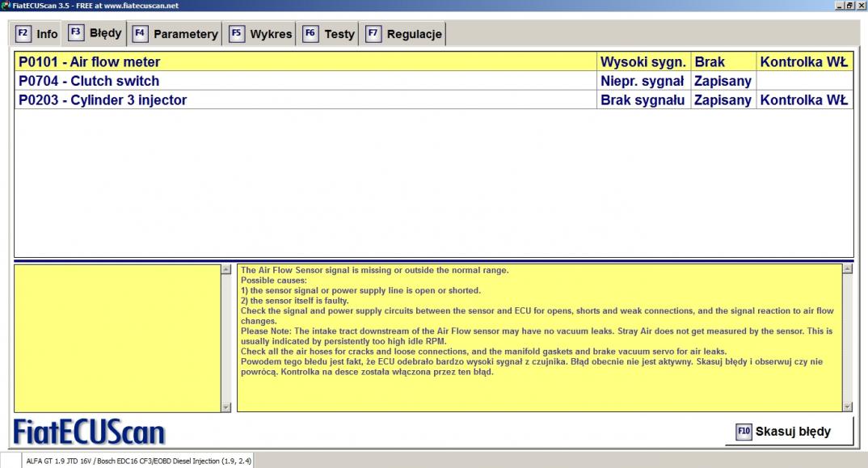
Task: Click the Brak status cell for P0101
Action: [723, 61]
